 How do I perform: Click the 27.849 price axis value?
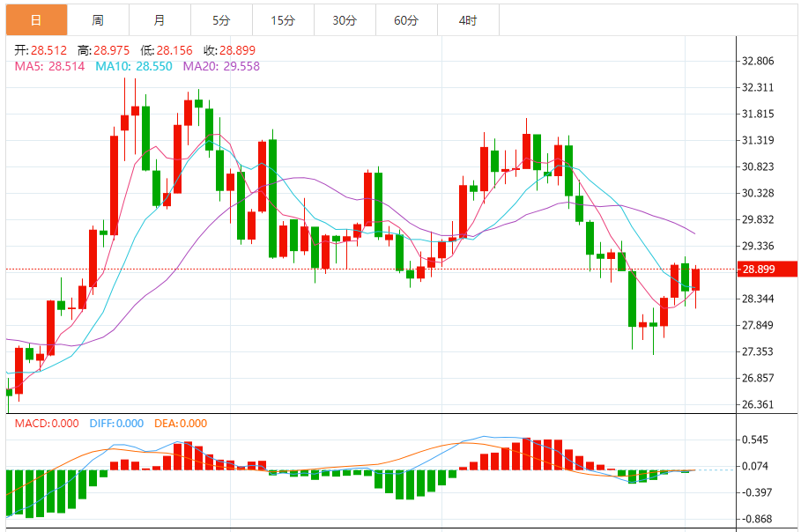(x=758, y=325)
